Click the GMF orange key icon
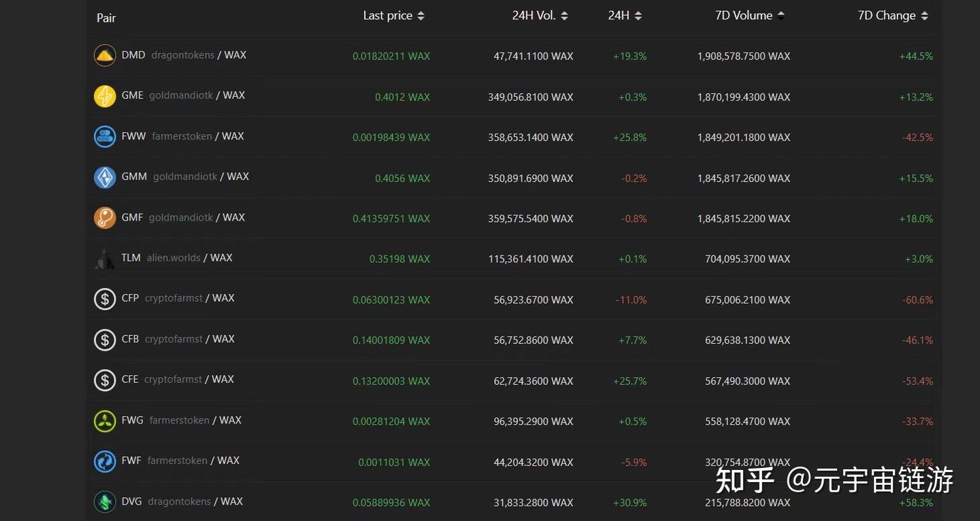980x521 pixels. 105,218
